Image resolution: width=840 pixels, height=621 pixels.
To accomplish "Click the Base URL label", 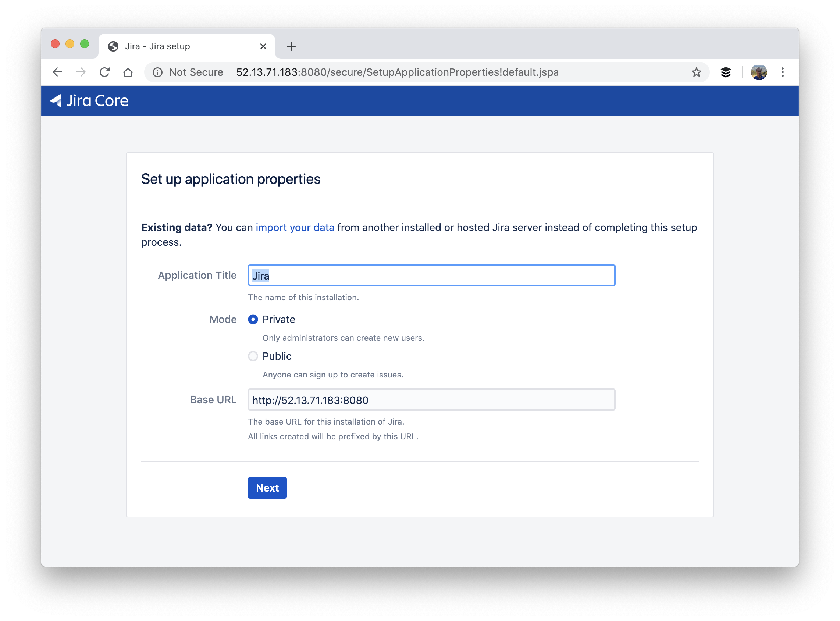I will (213, 400).
